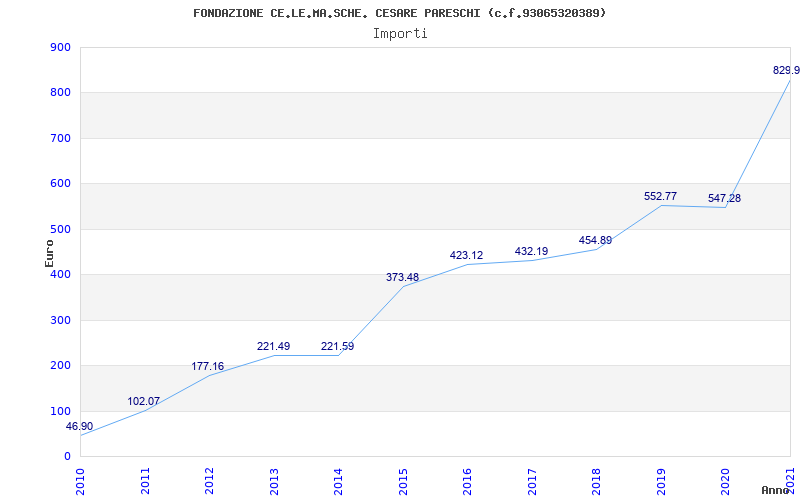Viewport: 800px width, 500px height.
Task: Select the 221.49 data label
Action: tap(273, 346)
